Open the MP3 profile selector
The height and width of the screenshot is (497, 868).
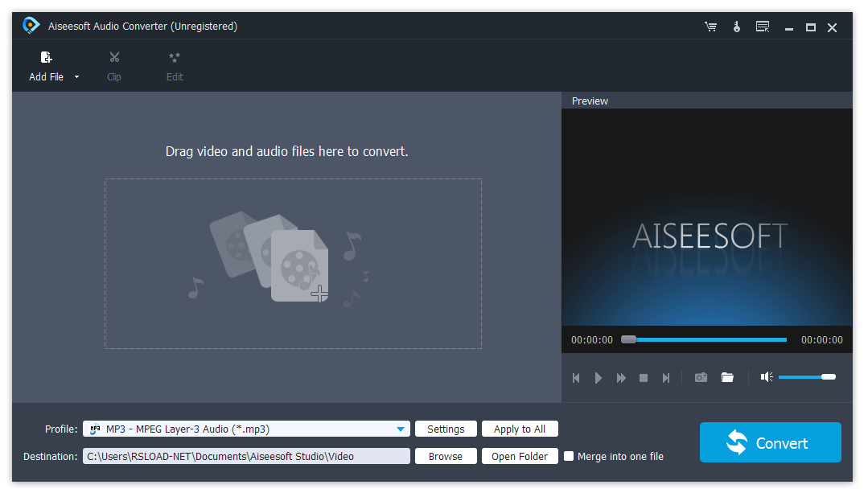[241, 429]
